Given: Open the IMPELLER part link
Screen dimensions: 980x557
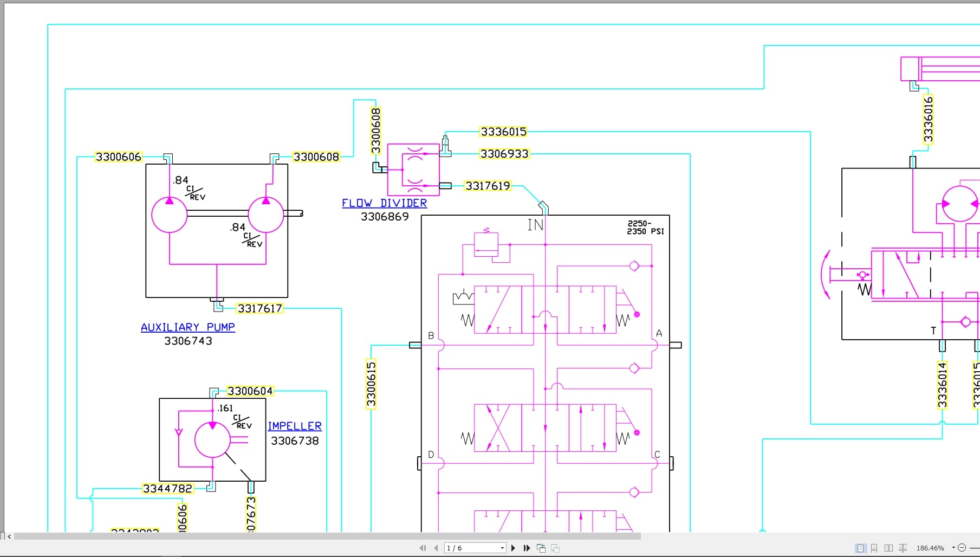Looking at the screenshot, I should [x=294, y=426].
